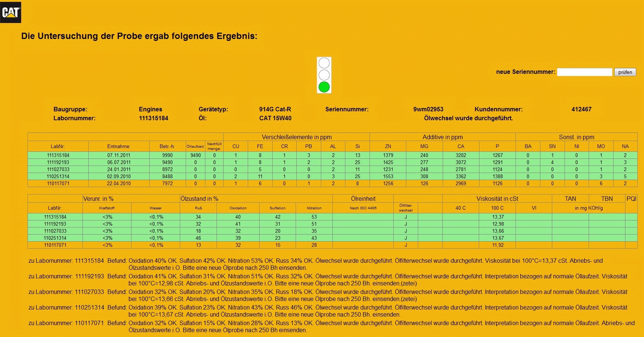Click the 'Nitration' column header

[314, 208]
